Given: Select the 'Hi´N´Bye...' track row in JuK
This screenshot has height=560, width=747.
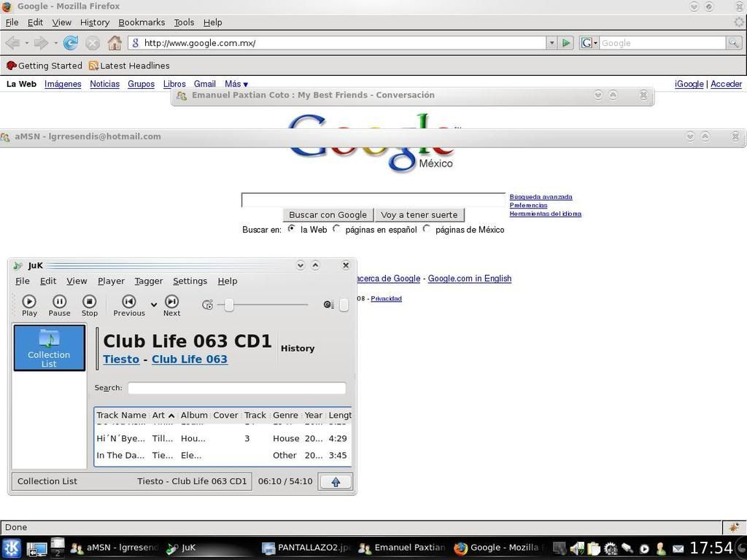Looking at the screenshot, I should coord(222,438).
